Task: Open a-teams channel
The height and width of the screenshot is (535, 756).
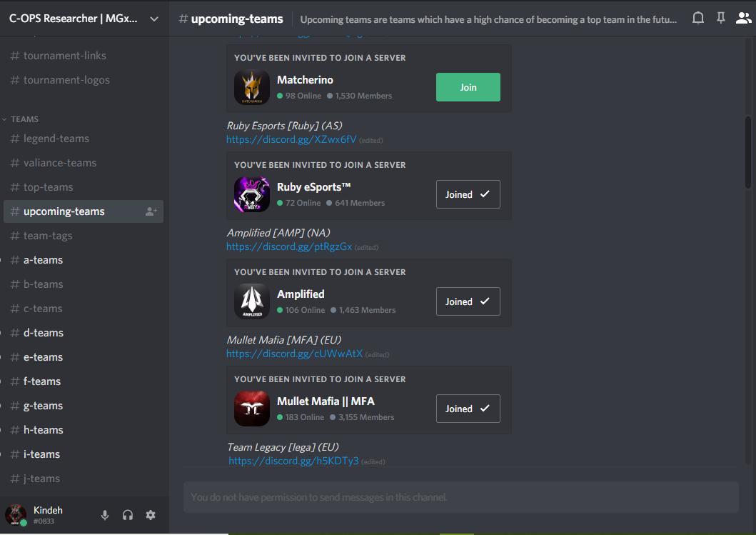Action: tap(84, 259)
